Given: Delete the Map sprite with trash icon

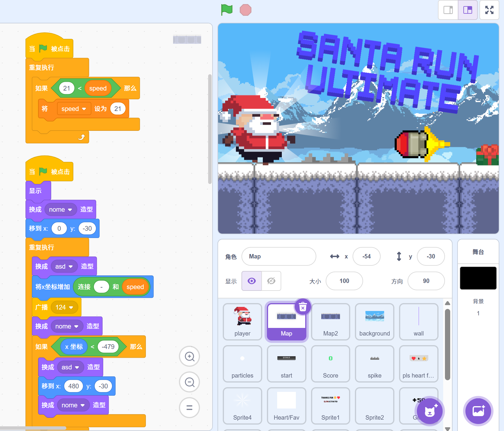Looking at the screenshot, I should click(x=303, y=307).
